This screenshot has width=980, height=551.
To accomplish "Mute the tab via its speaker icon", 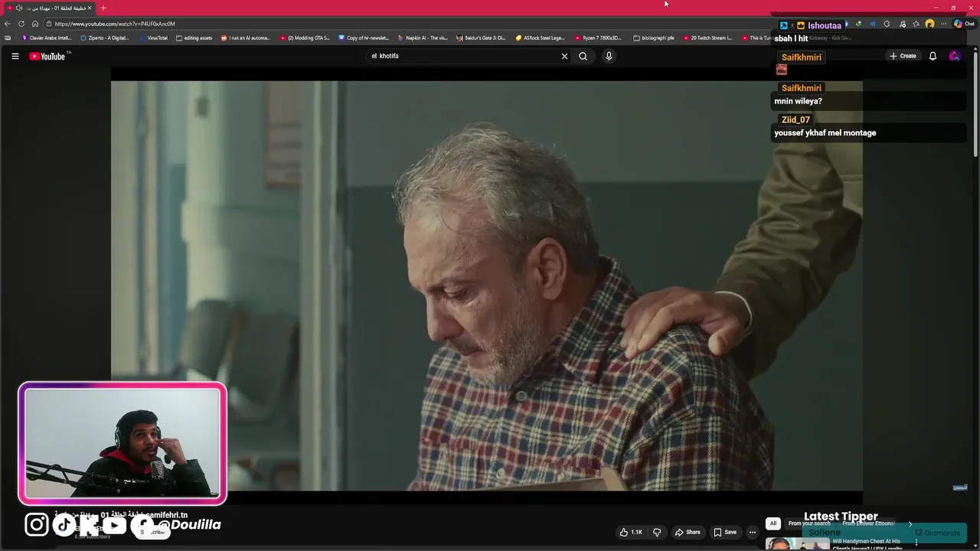I will pyautogui.click(x=19, y=8).
